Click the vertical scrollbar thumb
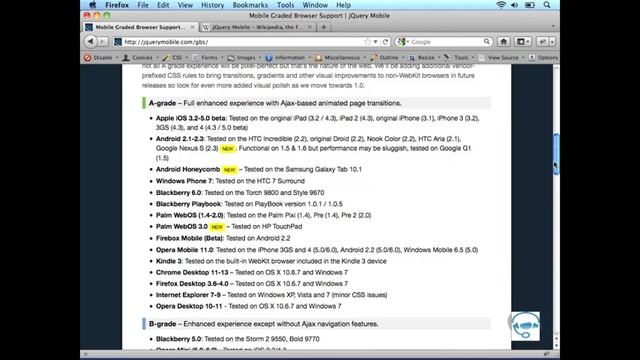This screenshot has height=360, width=640. [x=556, y=154]
